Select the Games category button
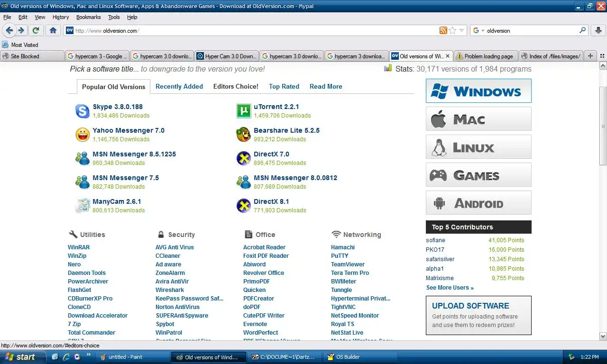Screen dimensions: 607x364 tap(478, 174)
